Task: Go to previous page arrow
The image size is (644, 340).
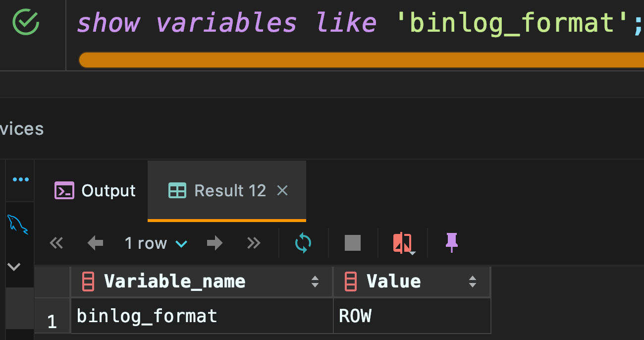Action: [95, 243]
